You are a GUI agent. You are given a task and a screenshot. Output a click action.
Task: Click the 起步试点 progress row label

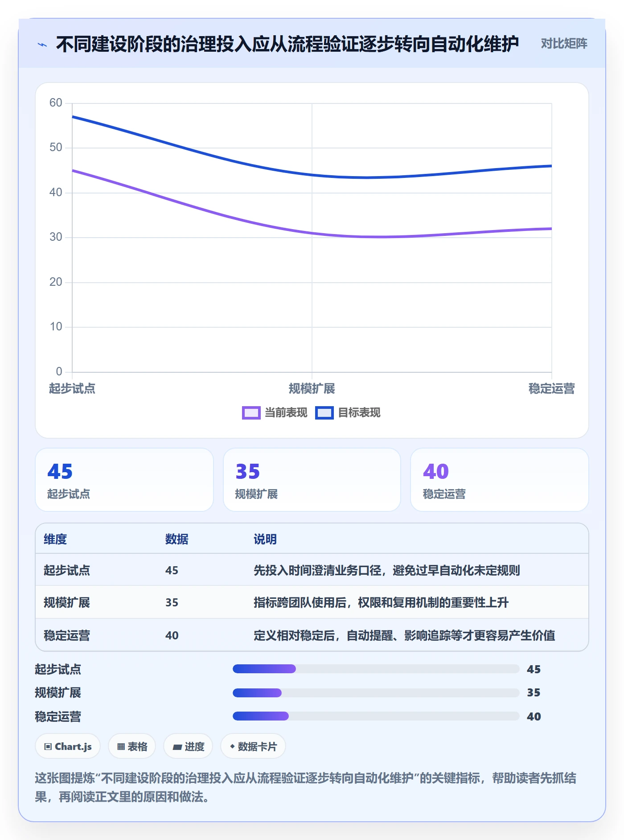click(x=58, y=669)
